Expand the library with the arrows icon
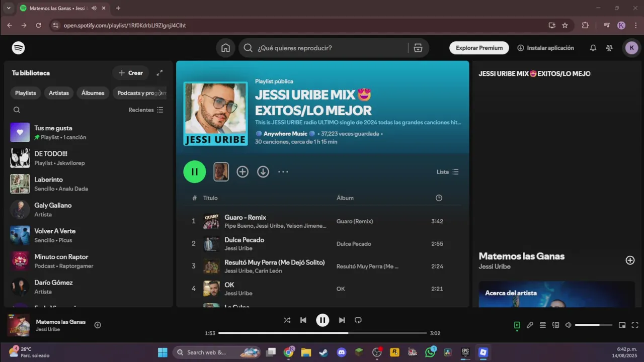Screen dimensions: 644x362 [x=159, y=73]
